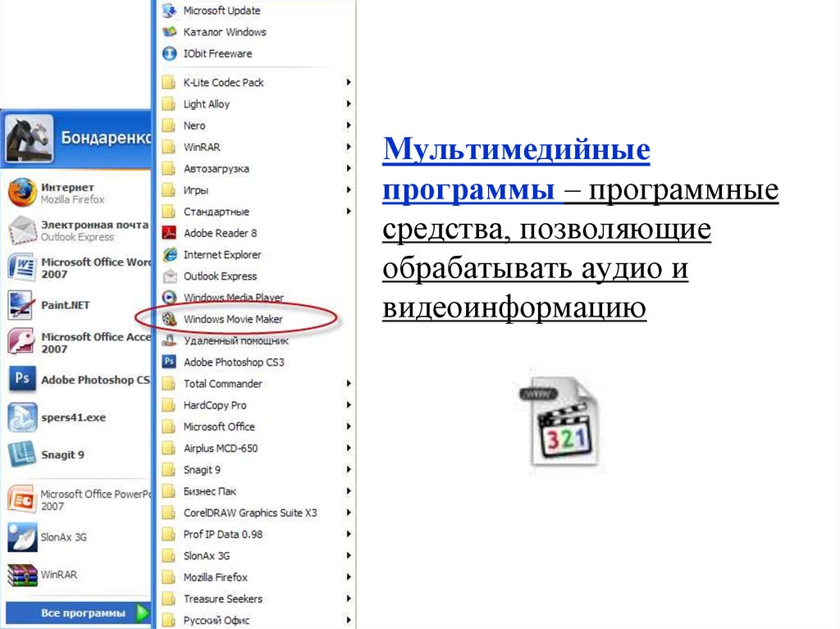The height and width of the screenshot is (629, 840).
Task: Open Snagit 9 folder in programs list
Action: (x=257, y=469)
